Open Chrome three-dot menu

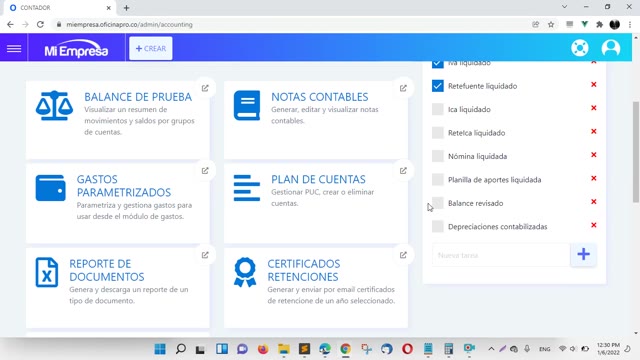click(630, 24)
